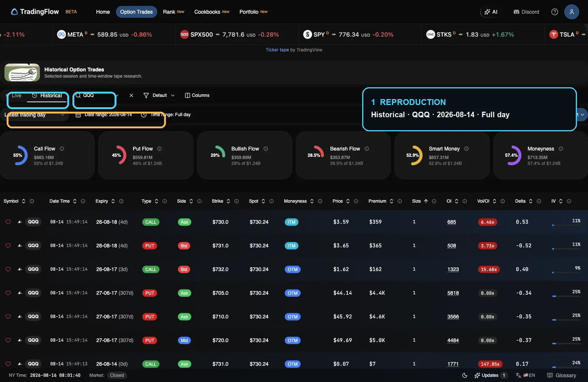Viewport: 588px width, 382px height.
Task: Sort the table by Date Time
Action: 75,201
